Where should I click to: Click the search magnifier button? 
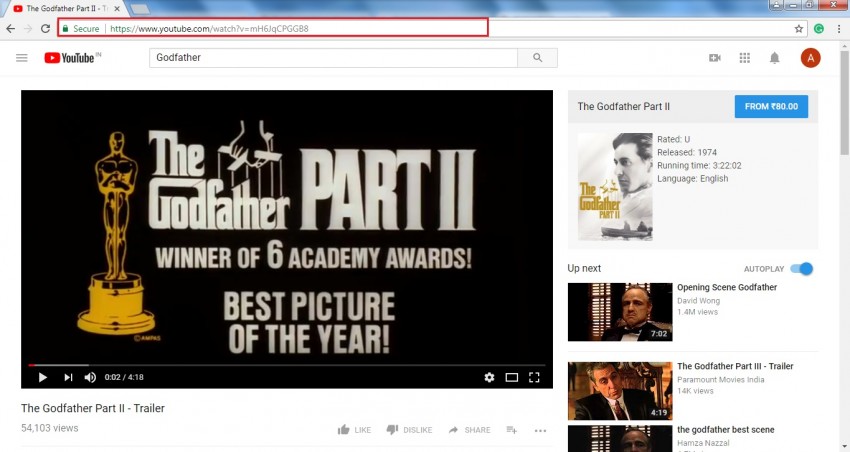coord(537,57)
